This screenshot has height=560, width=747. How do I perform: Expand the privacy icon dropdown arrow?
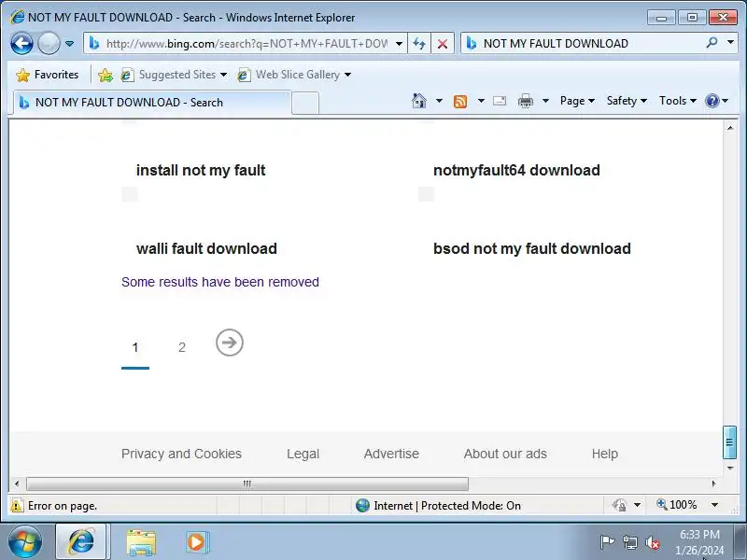(638, 505)
